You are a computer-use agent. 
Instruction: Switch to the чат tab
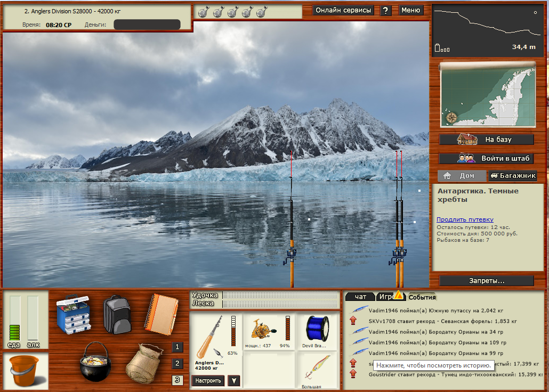point(360,297)
